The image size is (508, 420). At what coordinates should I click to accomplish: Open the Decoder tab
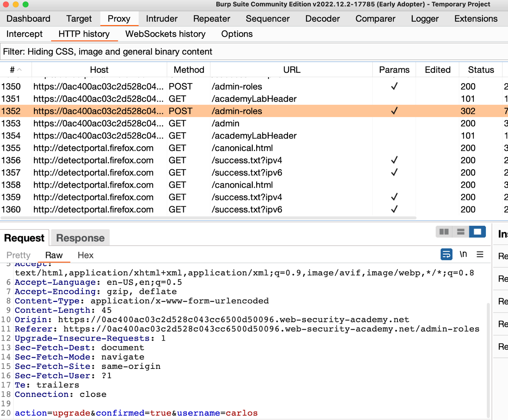323,19
